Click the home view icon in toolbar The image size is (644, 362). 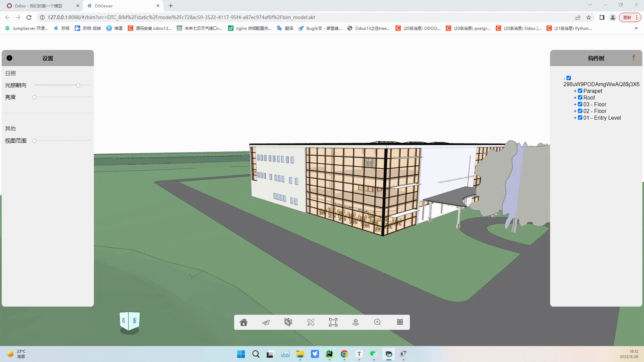[x=244, y=322]
